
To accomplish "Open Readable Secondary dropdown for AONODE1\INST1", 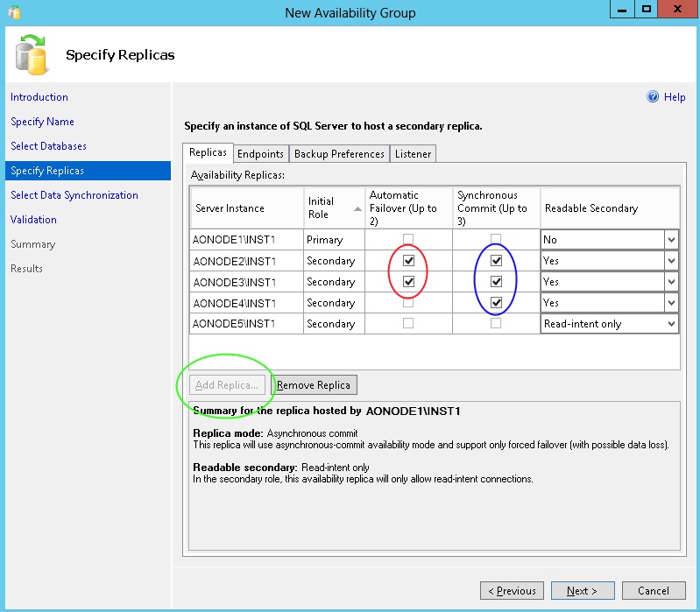I will click(670, 240).
